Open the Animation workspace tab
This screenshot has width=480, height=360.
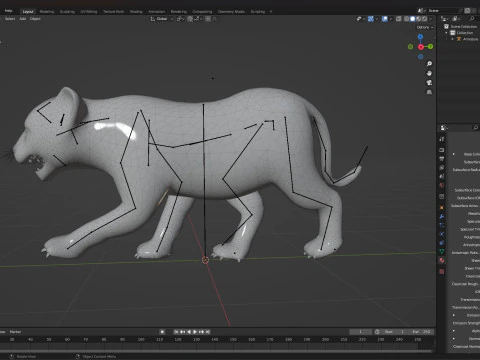click(156, 11)
